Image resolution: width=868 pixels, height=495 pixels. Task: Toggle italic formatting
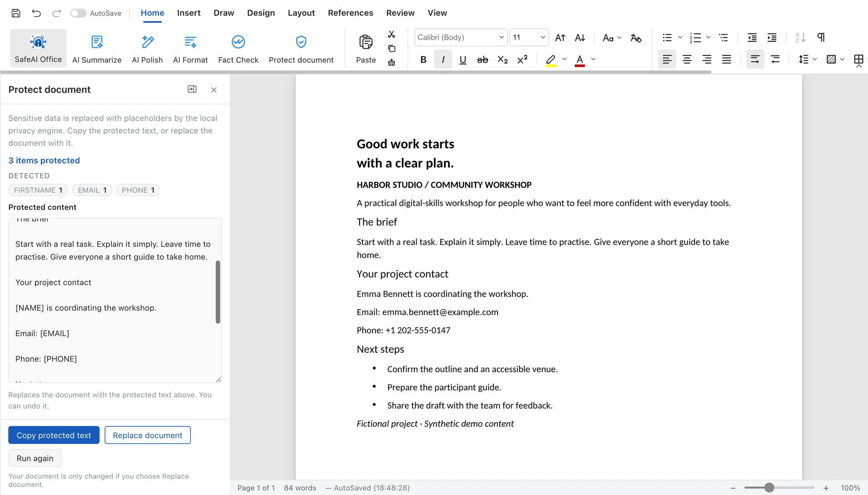[x=443, y=60]
